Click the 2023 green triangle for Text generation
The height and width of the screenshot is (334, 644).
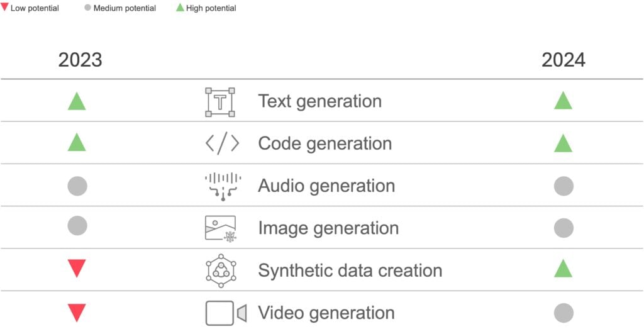[x=77, y=102]
